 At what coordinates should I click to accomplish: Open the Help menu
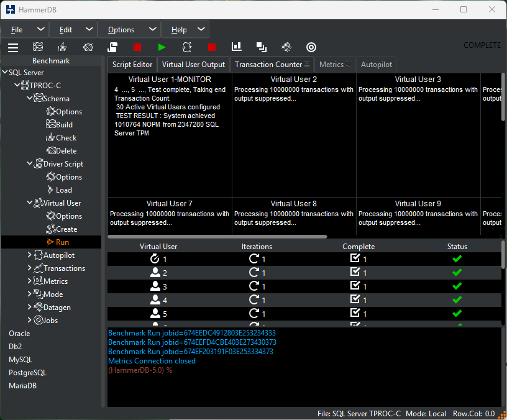click(179, 30)
